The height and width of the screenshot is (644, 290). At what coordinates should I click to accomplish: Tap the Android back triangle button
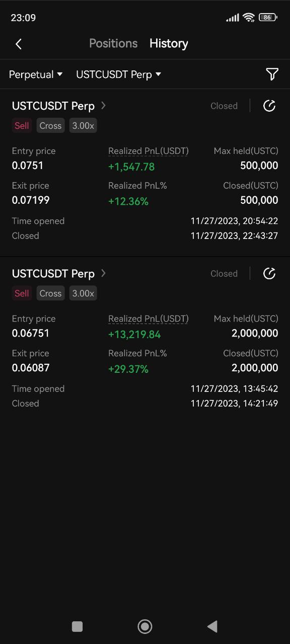tap(212, 626)
